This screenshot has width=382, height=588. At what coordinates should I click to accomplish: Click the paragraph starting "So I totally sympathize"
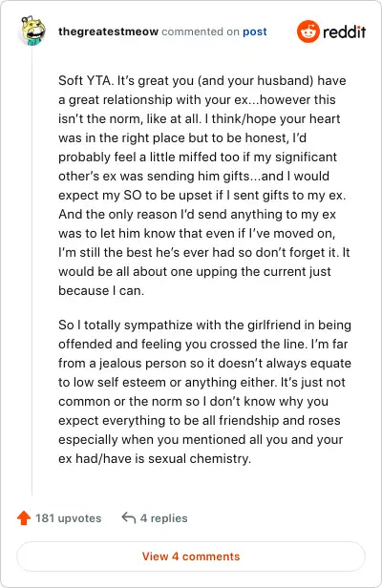click(x=204, y=391)
